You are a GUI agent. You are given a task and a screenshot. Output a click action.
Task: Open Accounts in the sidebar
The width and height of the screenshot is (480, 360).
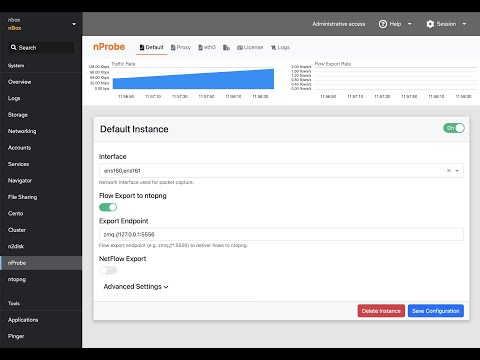tap(41, 147)
